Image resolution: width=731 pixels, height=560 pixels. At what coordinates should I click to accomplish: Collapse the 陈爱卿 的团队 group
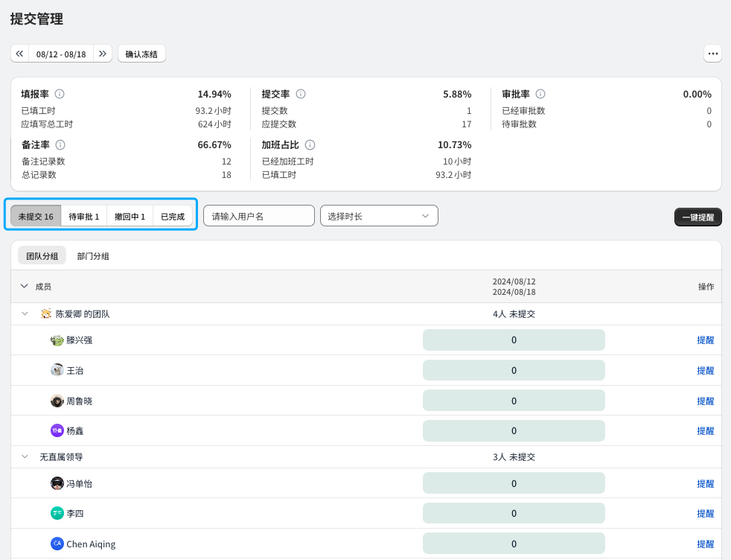click(25, 314)
